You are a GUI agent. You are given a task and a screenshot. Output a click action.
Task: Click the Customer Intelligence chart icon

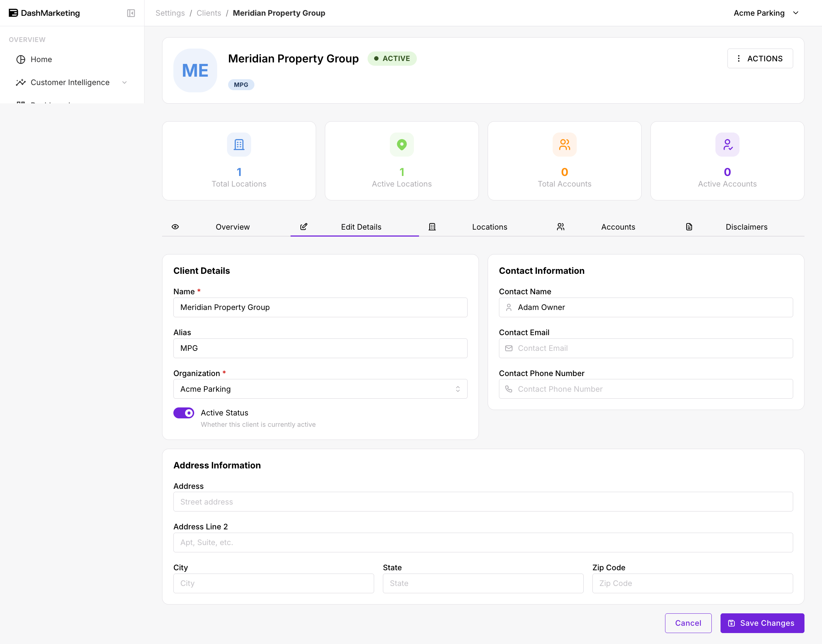tap(21, 83)
